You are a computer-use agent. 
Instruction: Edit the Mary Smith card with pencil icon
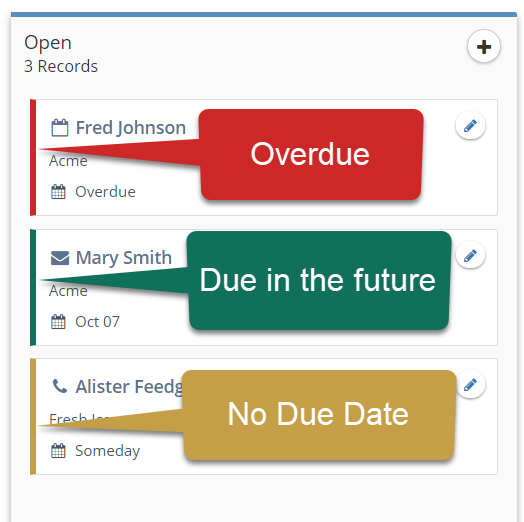tap(470, 256)
